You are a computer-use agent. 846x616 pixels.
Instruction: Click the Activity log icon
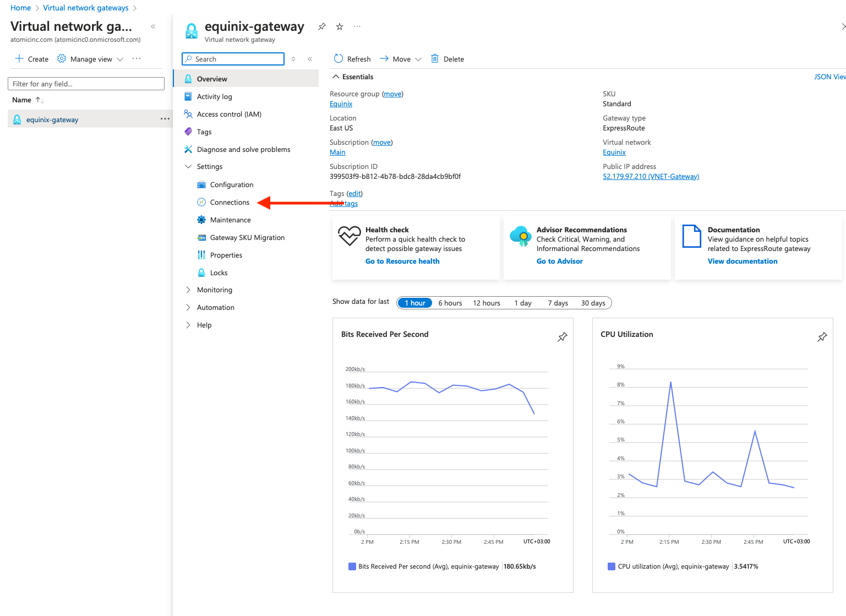point(188,96)
